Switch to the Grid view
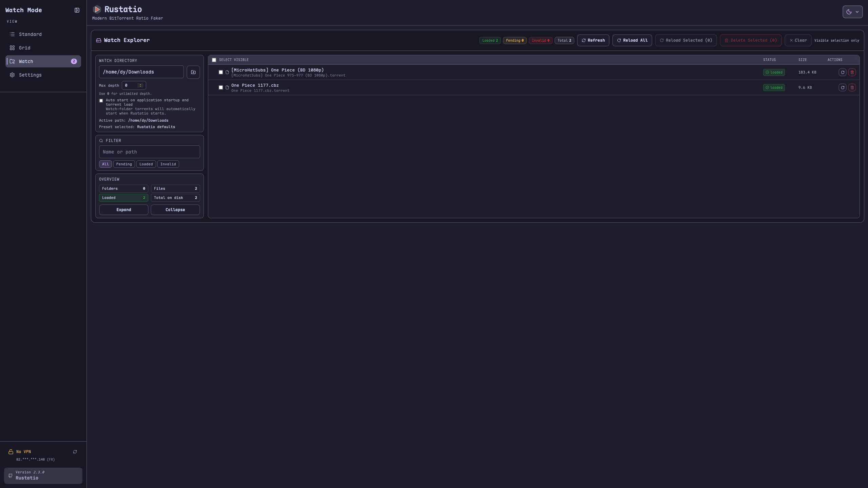 coord(24,48)
